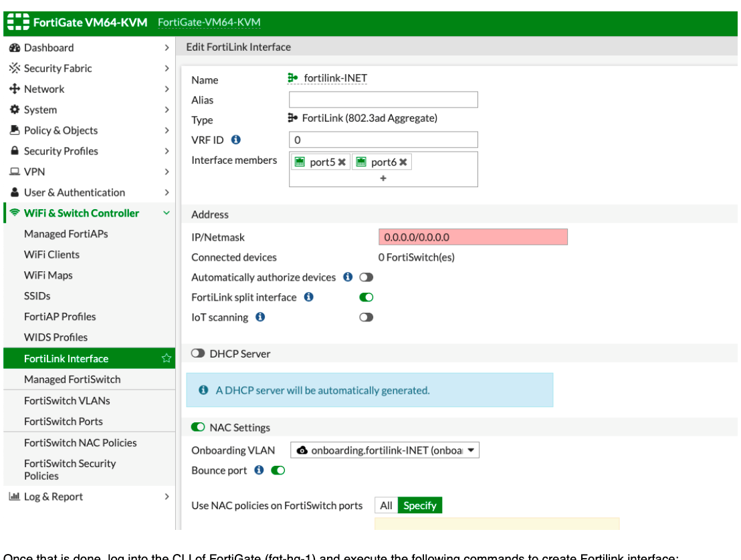
Task: Collapse the WiFi & Switch Controller section
Action: coord(166,213)
